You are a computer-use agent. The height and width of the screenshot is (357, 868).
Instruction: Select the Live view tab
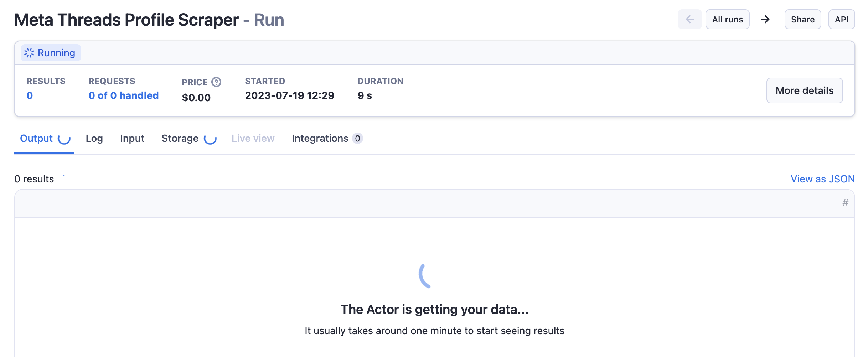(x=253, y=139)
